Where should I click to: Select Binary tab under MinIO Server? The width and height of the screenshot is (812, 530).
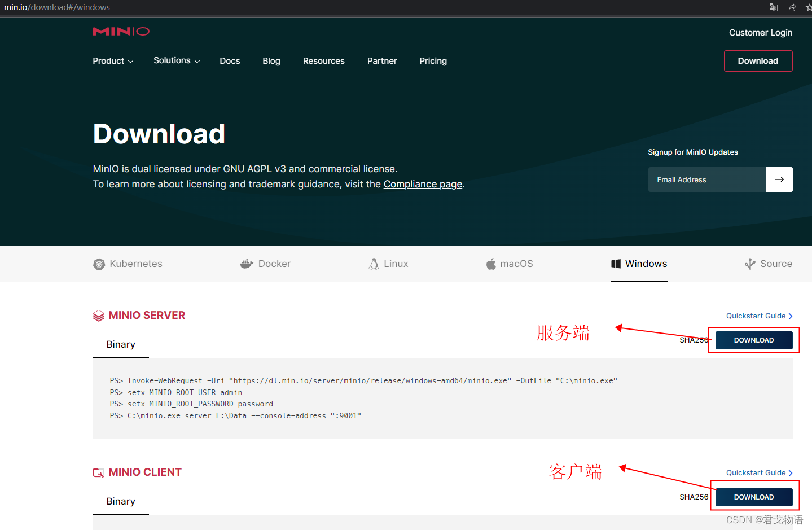coord(121,344)
